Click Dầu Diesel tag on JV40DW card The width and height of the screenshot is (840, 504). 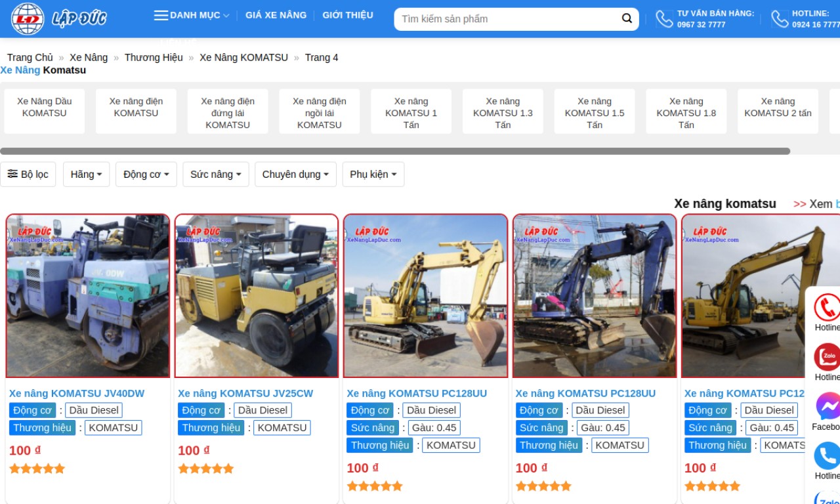tap(94, 410)
